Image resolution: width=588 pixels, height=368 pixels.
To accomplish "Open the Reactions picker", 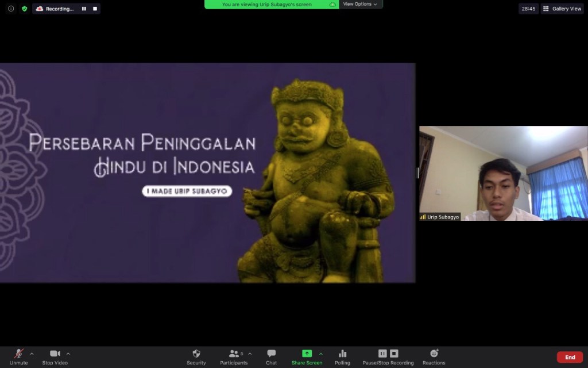I will 434,356.
